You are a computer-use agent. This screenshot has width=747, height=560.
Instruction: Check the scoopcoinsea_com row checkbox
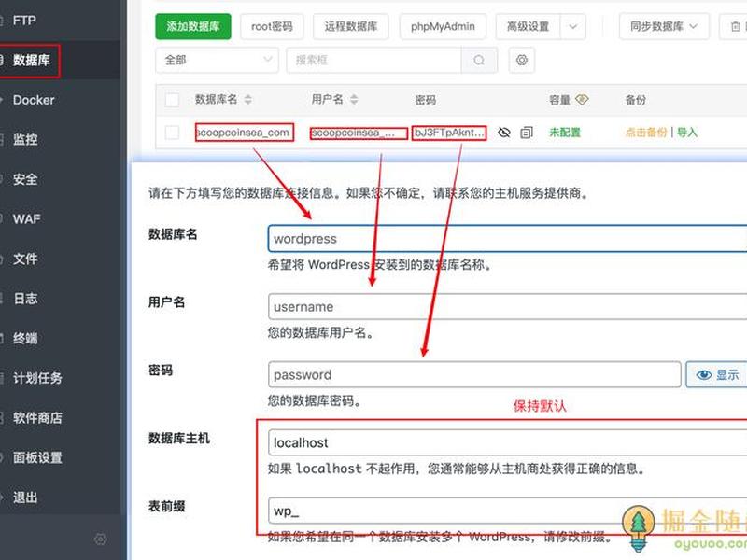tap(172, 133)
